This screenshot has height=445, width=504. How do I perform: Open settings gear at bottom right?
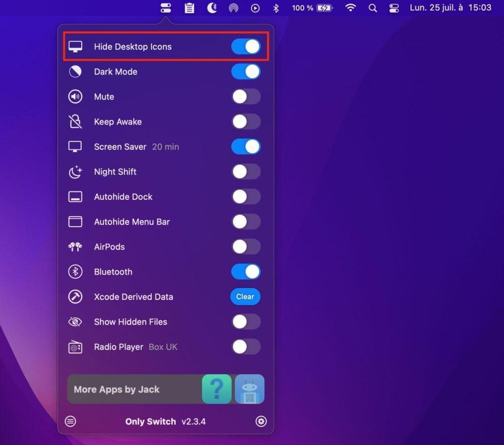pyautogui.click(x=261, y=421)
